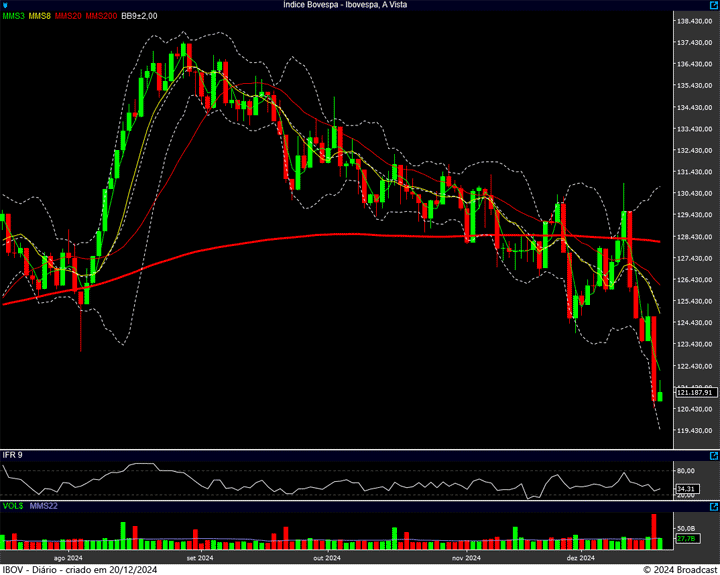Select the IFR 9 indicator label
This screenshot has height=575, width=720.
coord(13,456)
